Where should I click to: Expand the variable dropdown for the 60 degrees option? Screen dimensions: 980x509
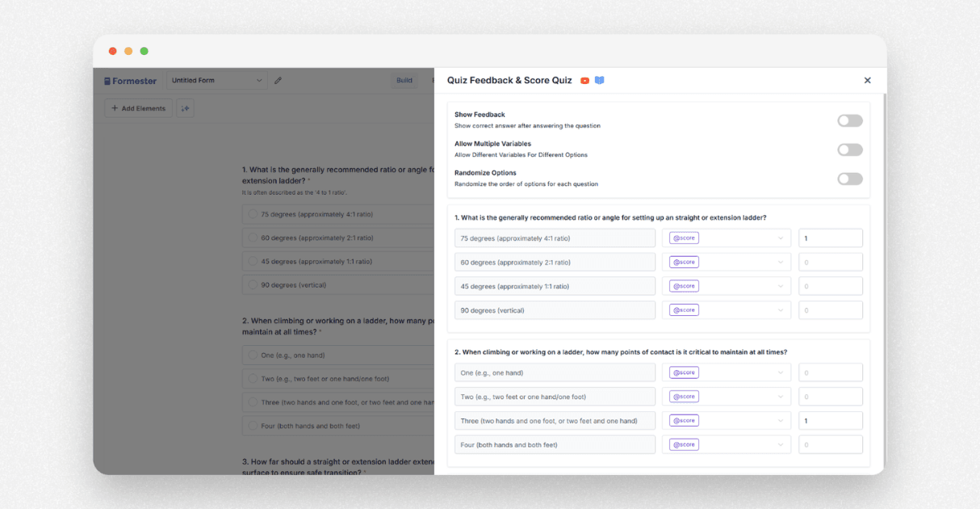780,261
